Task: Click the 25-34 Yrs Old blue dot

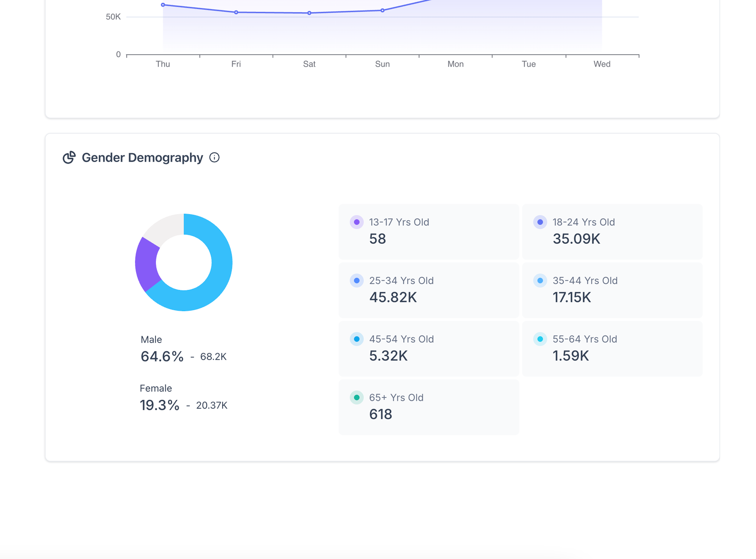Action: coord(357,281)
